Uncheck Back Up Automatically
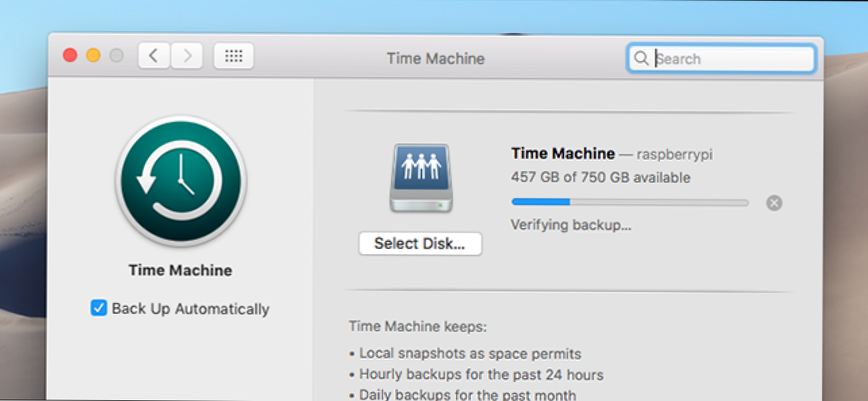868x401 pixels. (99, 309)
